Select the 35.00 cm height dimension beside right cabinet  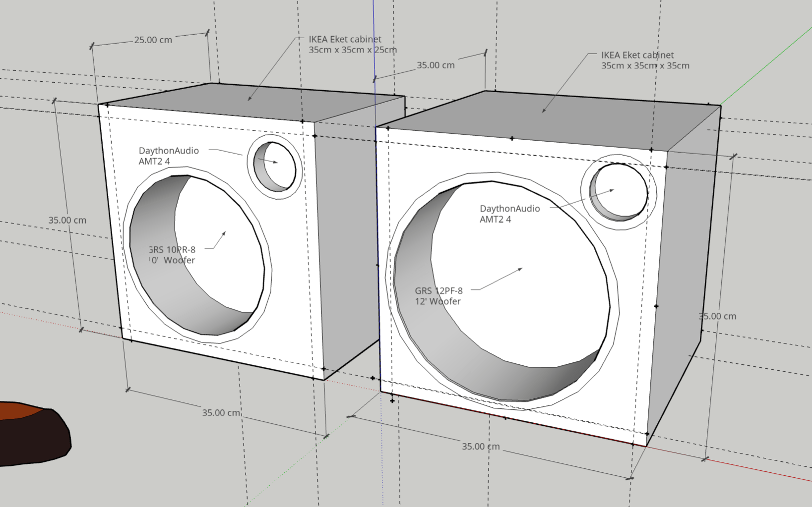(x=717, y=316)
